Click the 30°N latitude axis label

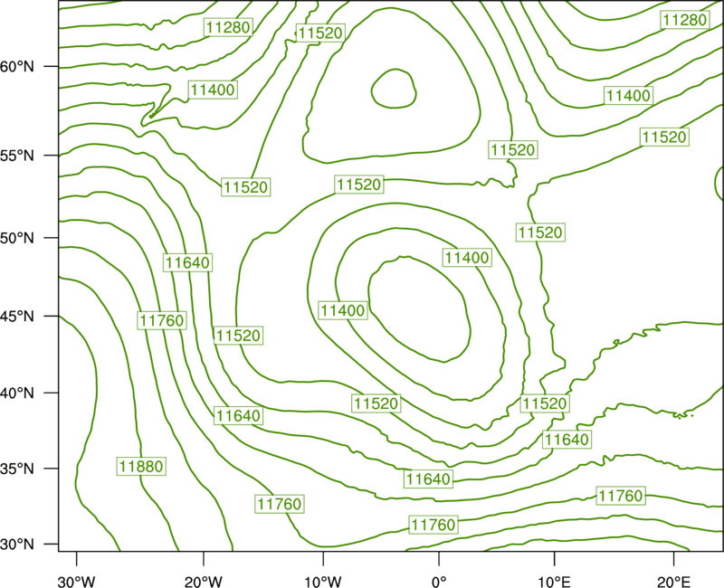(x=17, y=545)
